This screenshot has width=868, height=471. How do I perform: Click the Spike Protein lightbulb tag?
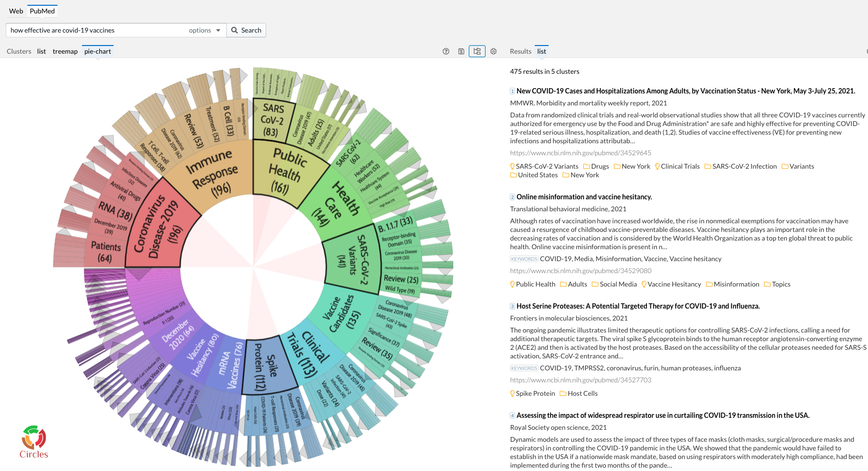click(x=532, y=393)
